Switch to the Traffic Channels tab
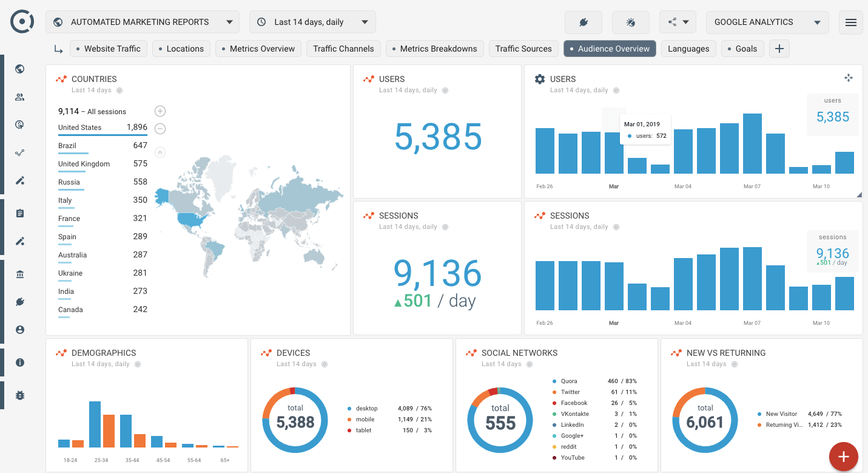The height and width of the screenshot is (473, 868). click(x=343, y=49)
